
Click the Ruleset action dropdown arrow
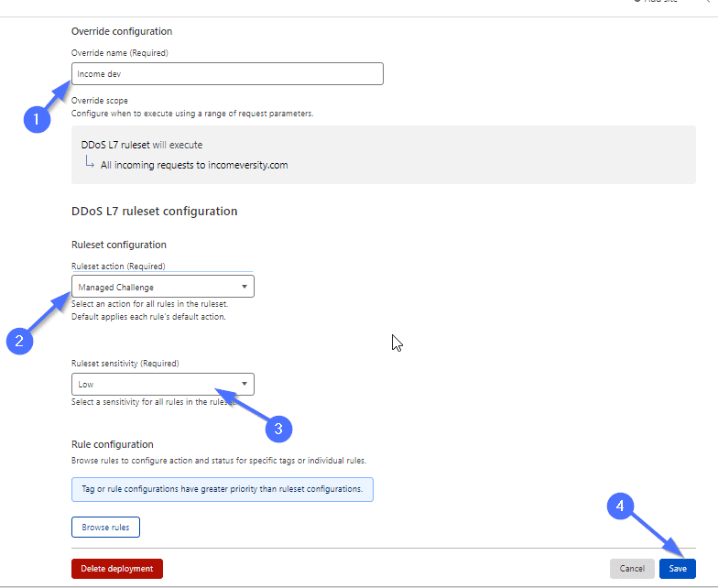(245, 287)
